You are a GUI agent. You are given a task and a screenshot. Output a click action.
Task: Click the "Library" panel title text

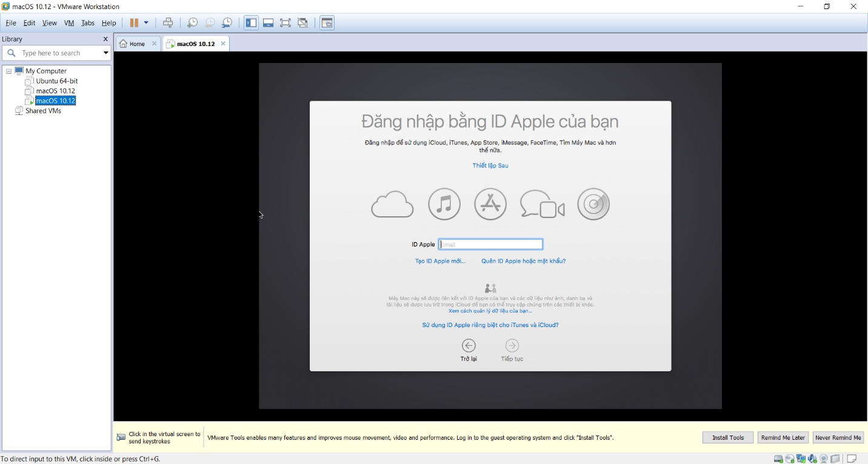12,39
